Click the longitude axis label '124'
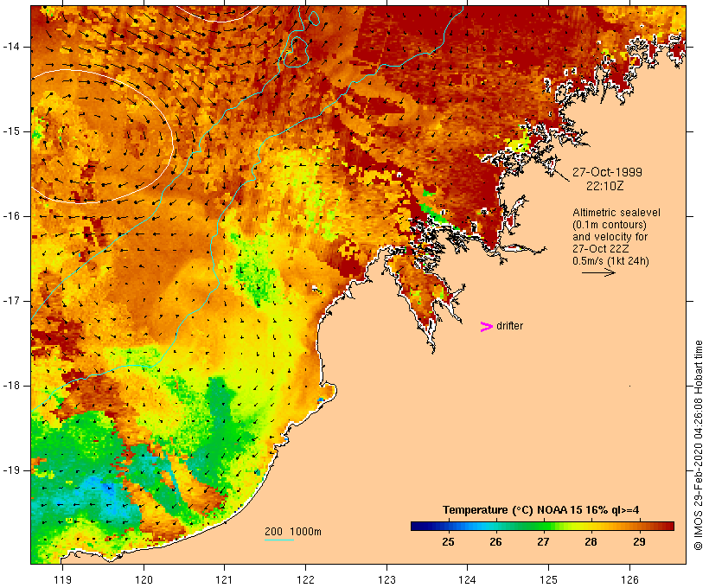The height and width of the screenshot is (588, 709). [x=468, y=579]
